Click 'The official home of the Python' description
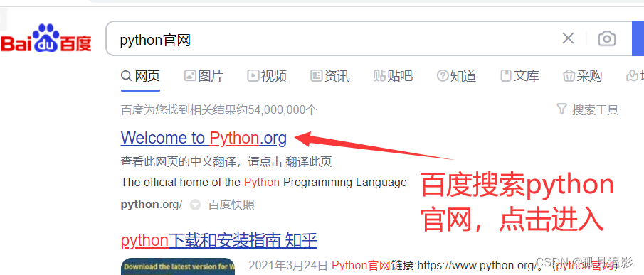Image resolution: width=644 pixels, height=275 pixels. (x=264, y=182)
